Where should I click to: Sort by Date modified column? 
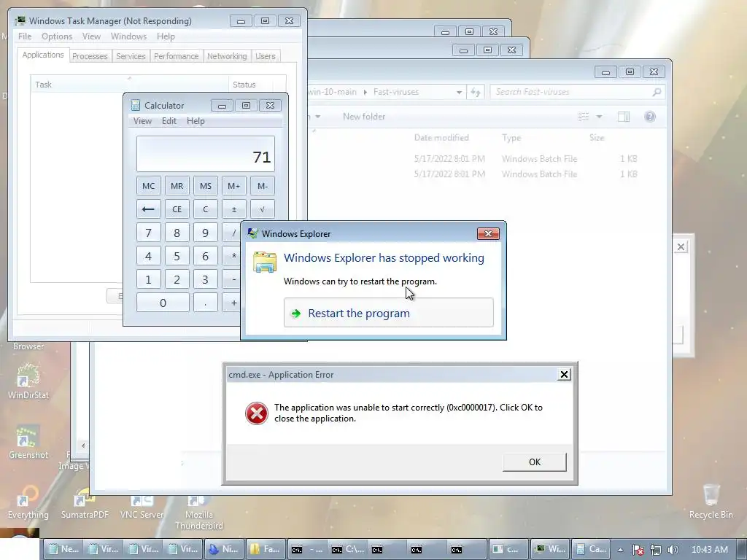click(x=441, y=138)
